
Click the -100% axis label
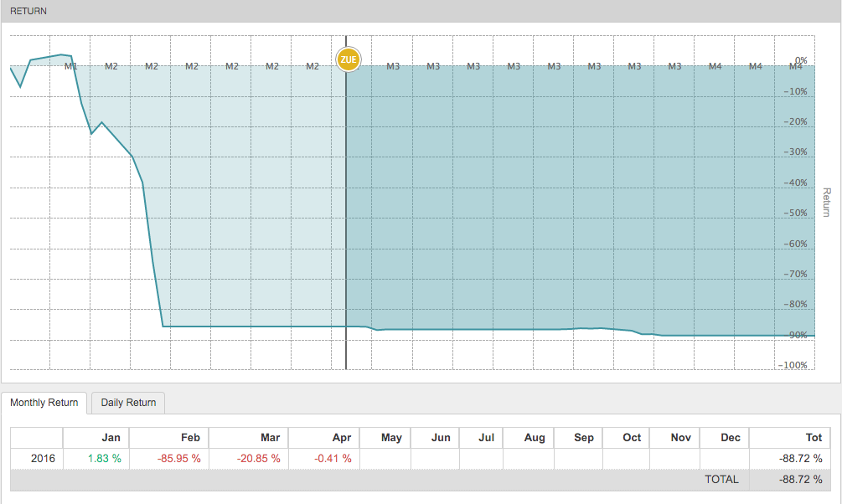click(x=793, y=366)
